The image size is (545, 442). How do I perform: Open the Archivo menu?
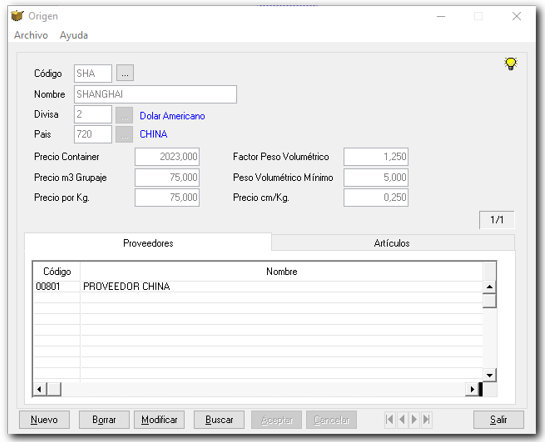[x=31, y=35]
